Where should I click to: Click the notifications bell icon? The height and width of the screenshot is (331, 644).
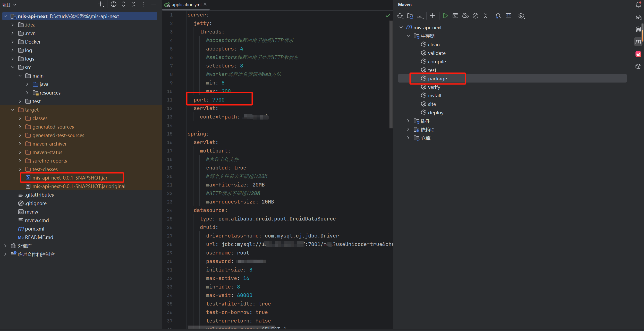(x=638, y=5)
